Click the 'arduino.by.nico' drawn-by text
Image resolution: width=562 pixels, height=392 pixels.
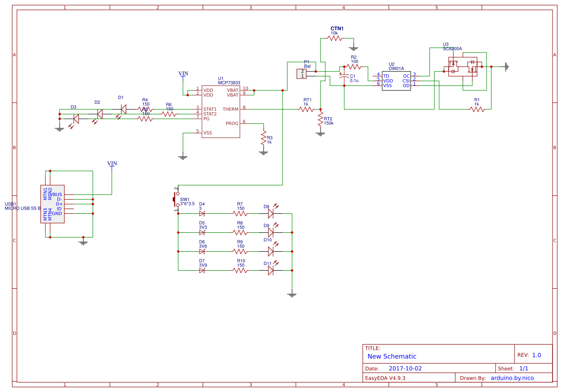[x=512, y=378]
